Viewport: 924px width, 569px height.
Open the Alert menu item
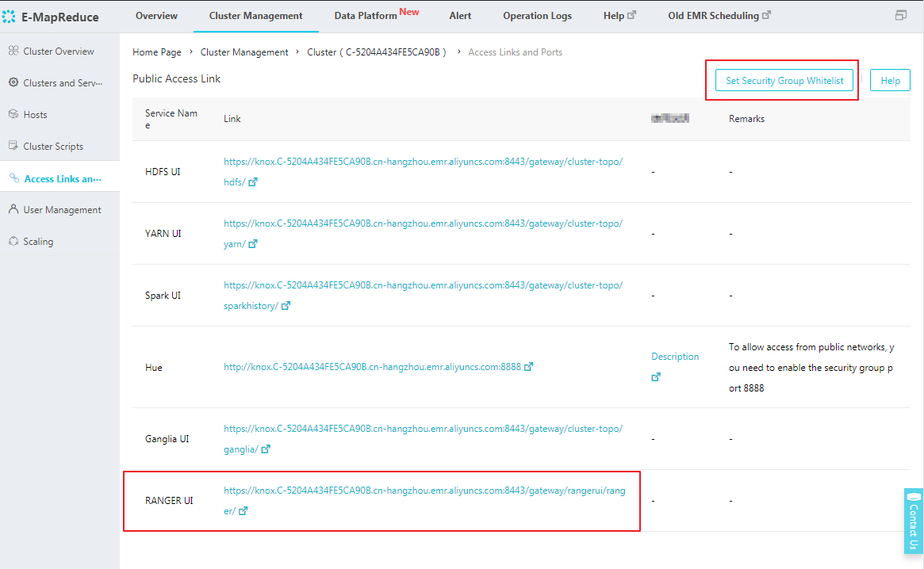[x=460, y=16]
